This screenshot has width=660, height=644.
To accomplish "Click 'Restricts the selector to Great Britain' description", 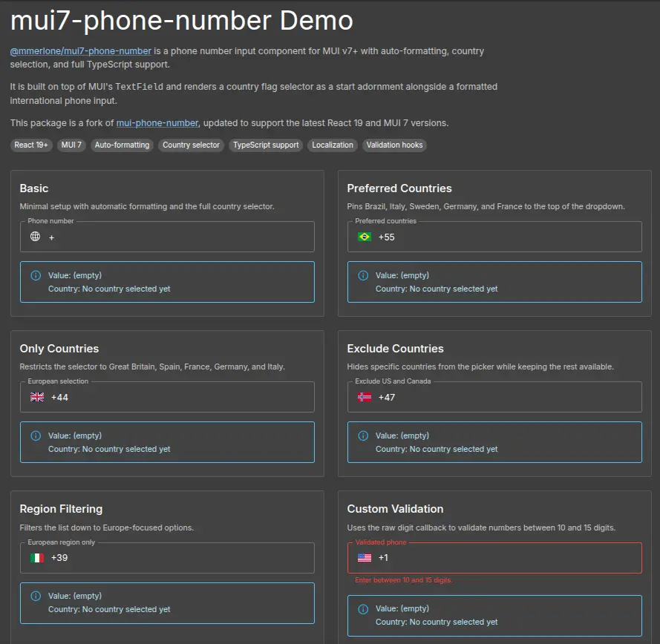I will coord(152,367).
